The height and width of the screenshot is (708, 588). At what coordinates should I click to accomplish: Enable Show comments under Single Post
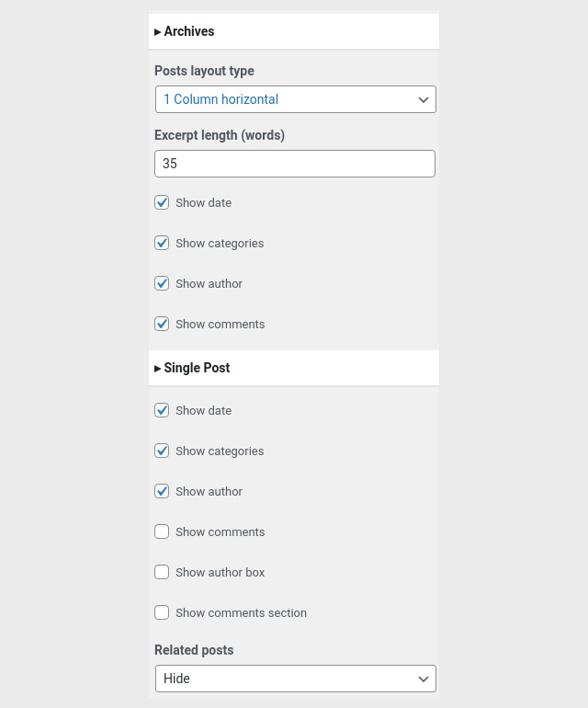[x=162, y=531]
